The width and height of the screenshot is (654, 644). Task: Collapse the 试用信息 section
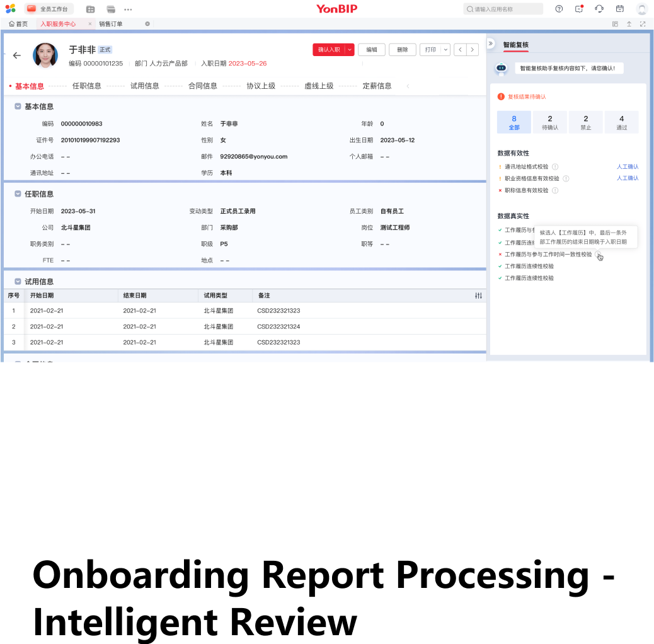(x=18, y=281)
